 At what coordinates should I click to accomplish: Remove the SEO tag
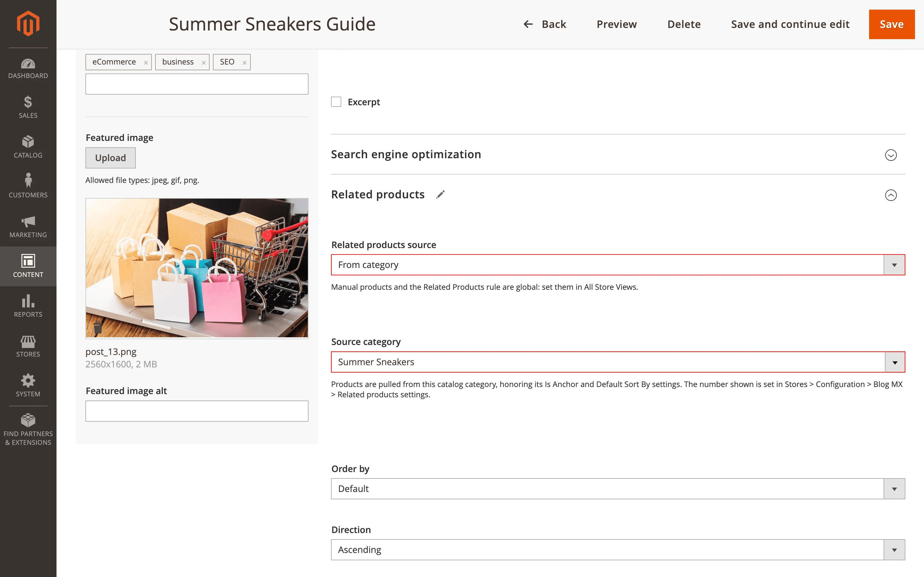click(x=245, y=63)
